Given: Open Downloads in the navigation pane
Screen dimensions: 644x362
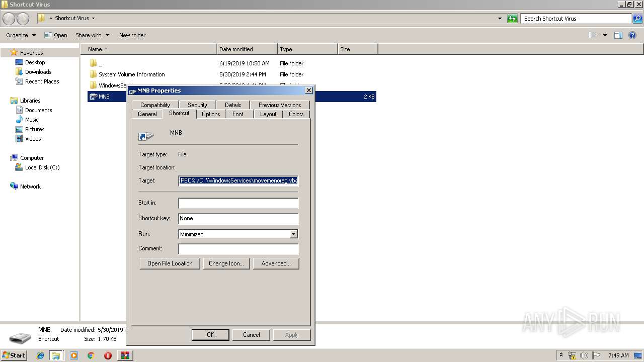Looking at the screenshot, I should (38, 72).
